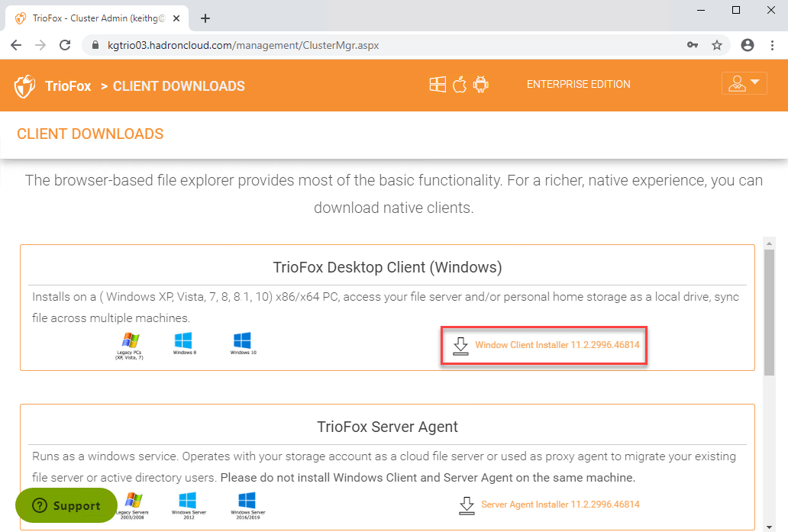Image resolution: width=788 pixels, height=532 pixels.
Task: Click the Windows Server 2012 icon
Action: coord(189,505)
